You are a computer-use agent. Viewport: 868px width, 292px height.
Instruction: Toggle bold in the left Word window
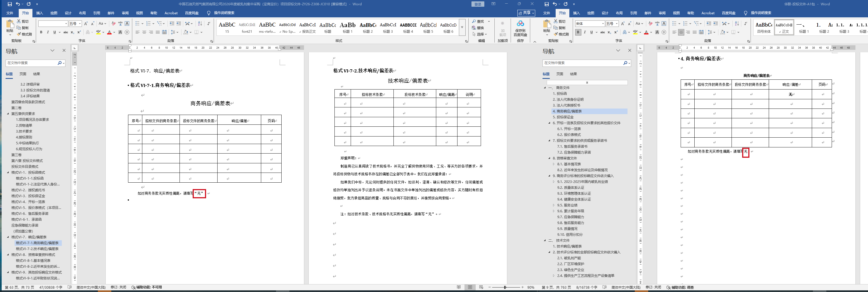pos(41,32)
